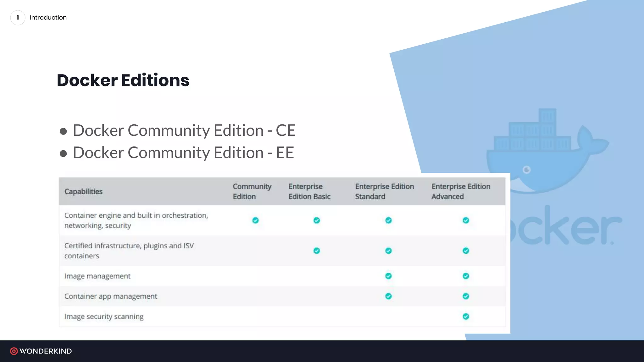The image size is (644, 362).
Task: Click the Docker Editions title
Action: 123,80
